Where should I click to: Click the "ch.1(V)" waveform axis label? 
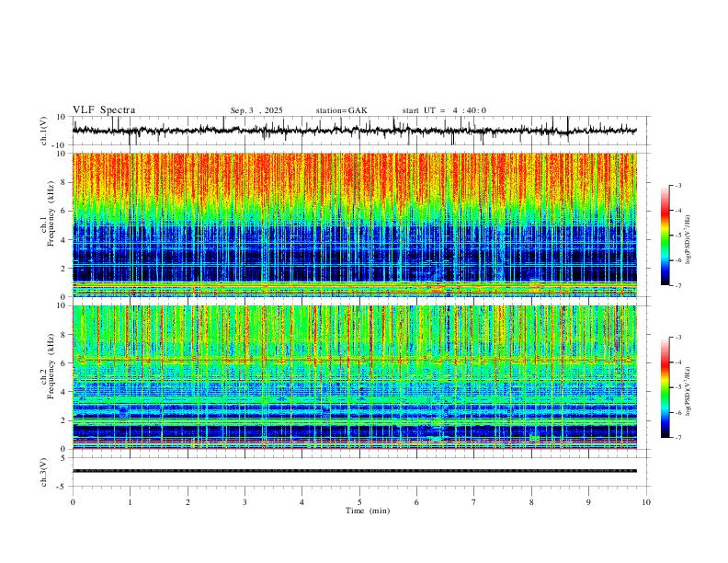click(44, 131)
